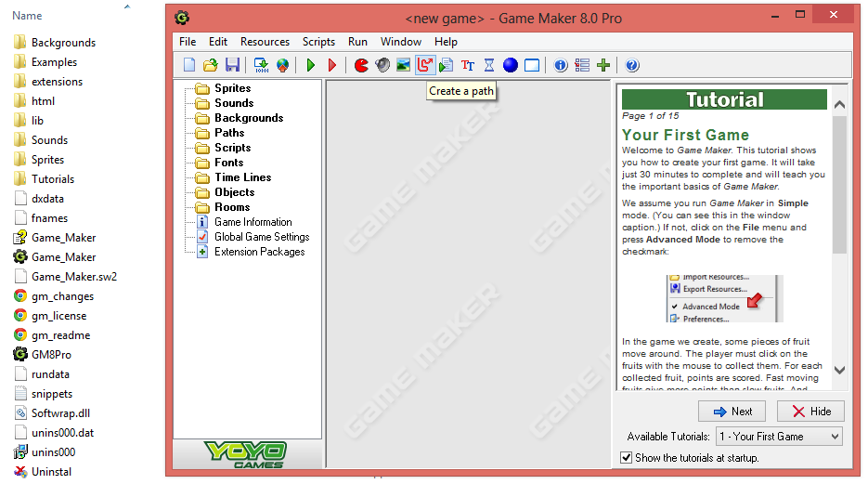Publish your game using the globe icon
The width and height of the screenshot is (868, 484).
[282, 65]
